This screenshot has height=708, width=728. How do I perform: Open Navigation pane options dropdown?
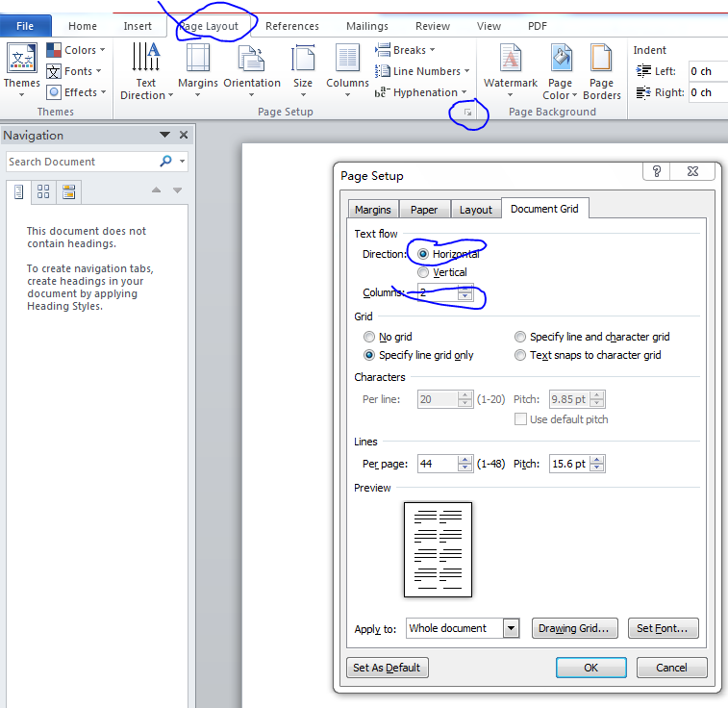tap(164, 135)
